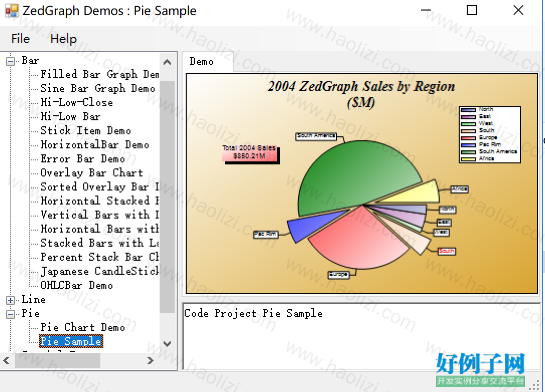Image resolution: width=545 pixels, height=392 pixels.
Task: Click the East slice label
Action: point(444,222)
